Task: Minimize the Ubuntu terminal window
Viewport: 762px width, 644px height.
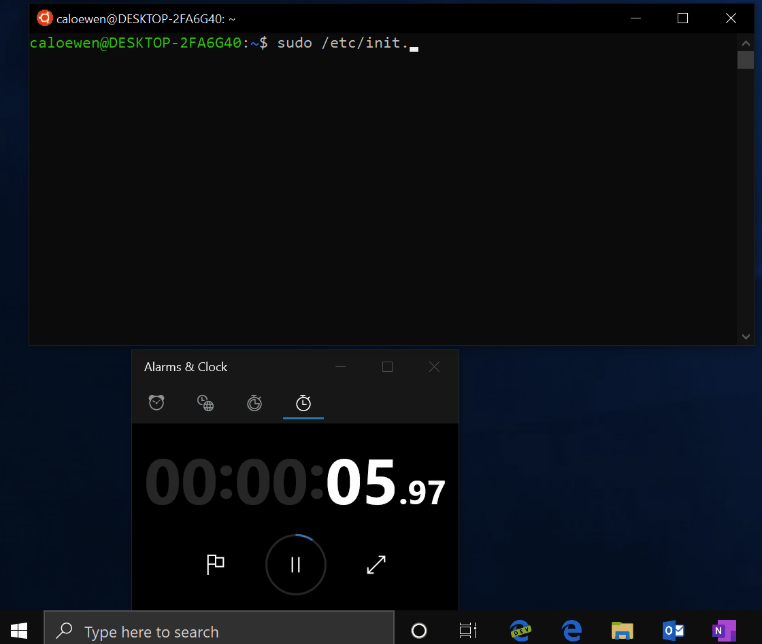Action: pos(636,18)
